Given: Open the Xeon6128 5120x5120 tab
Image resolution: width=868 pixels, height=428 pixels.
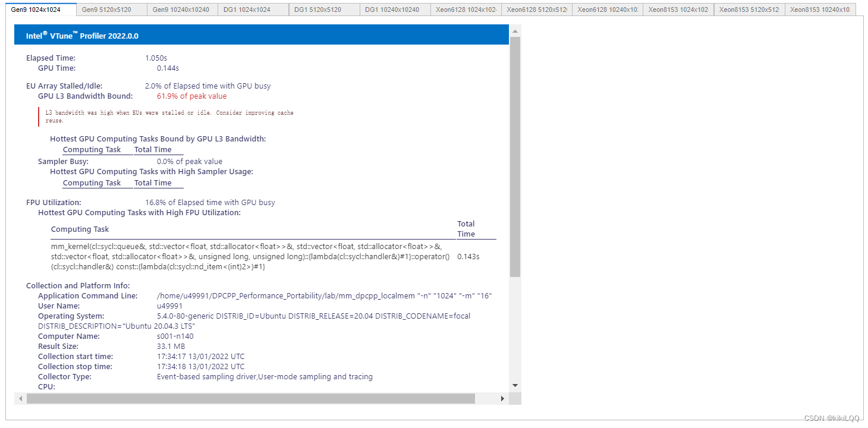Looking at the screenshot, I should [537, 10].
